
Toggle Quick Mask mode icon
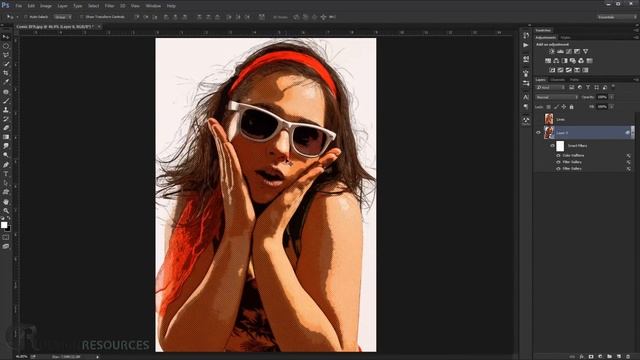pyautogui.click(x=6, y=237)
